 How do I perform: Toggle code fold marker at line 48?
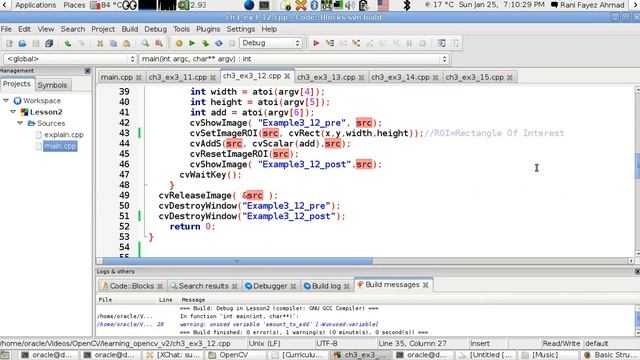146,185
